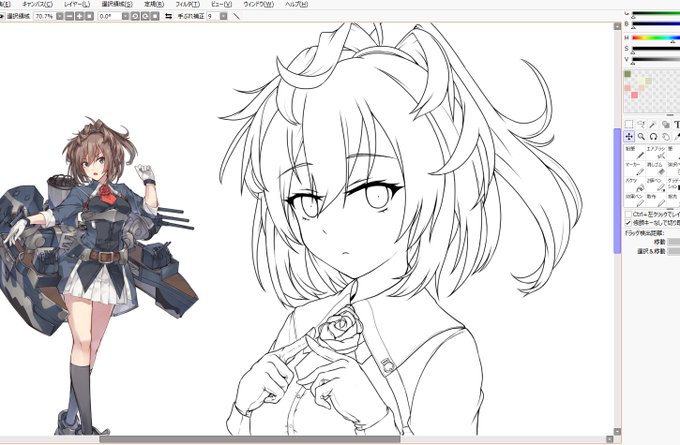
Task: Rotate canvas clockwise button
Action: point(145,16)
